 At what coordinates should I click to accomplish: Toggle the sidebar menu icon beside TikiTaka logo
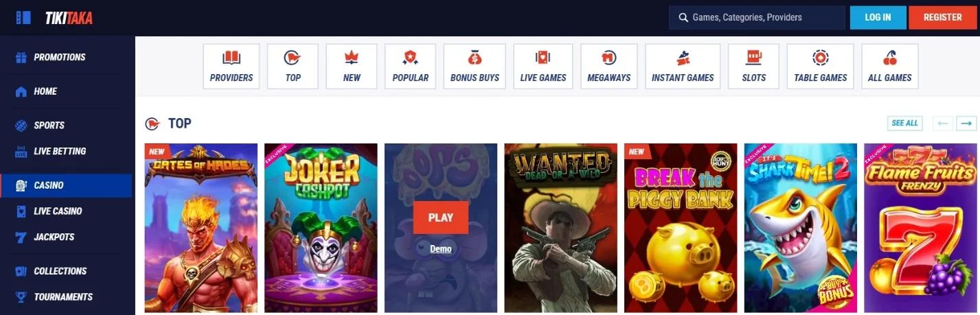point(23,18)
